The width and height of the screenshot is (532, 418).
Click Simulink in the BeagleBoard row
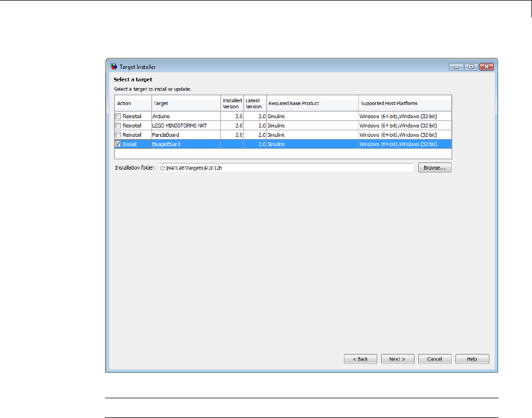point(276,144)
